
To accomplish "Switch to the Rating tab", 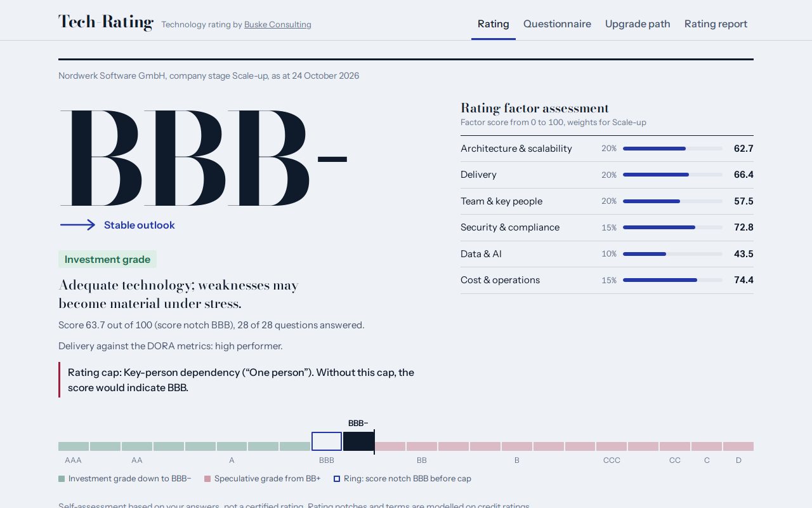I will (494, 24).
